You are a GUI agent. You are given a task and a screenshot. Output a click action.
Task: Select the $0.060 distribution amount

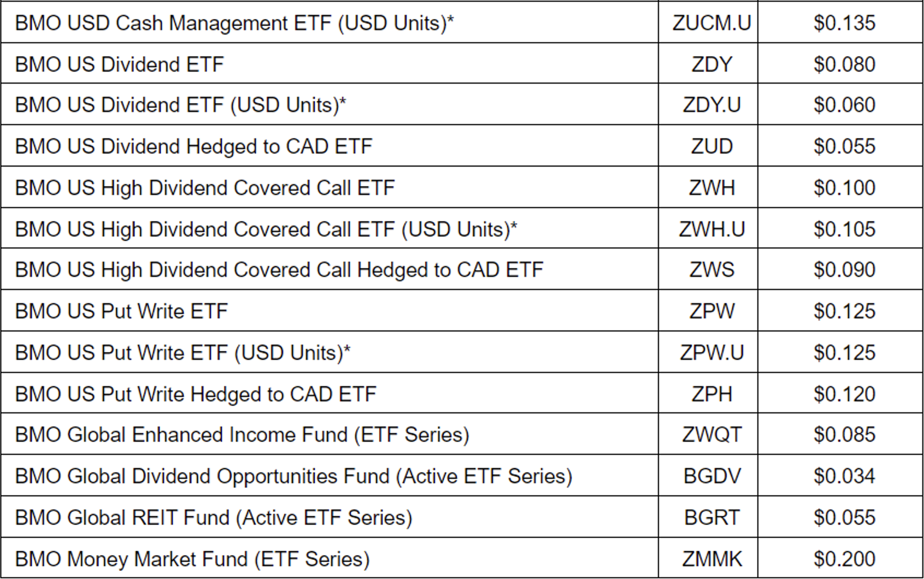(x=844, y=105)
